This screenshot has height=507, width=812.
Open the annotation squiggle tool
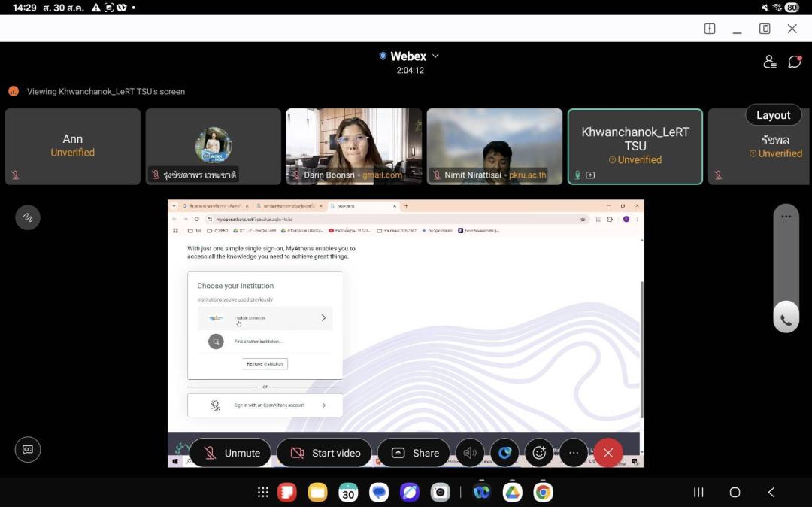click(28, 218)
